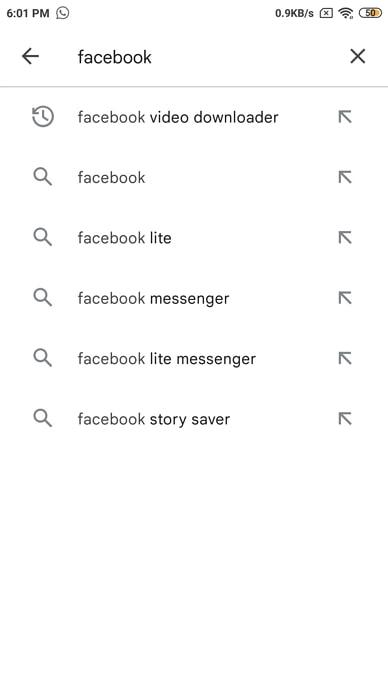Choose facebook story saver suggestion
This screenshot has width=388, height=690.
pyautogui.click(x=194, y=418)
